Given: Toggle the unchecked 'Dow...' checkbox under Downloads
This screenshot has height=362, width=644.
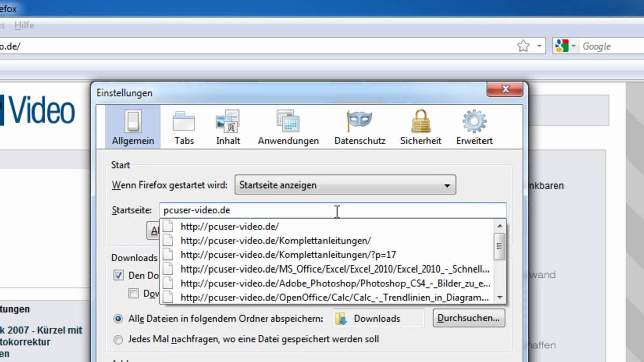Looking at the screenshot, I should pyautogui.click(x=133, y=293).
